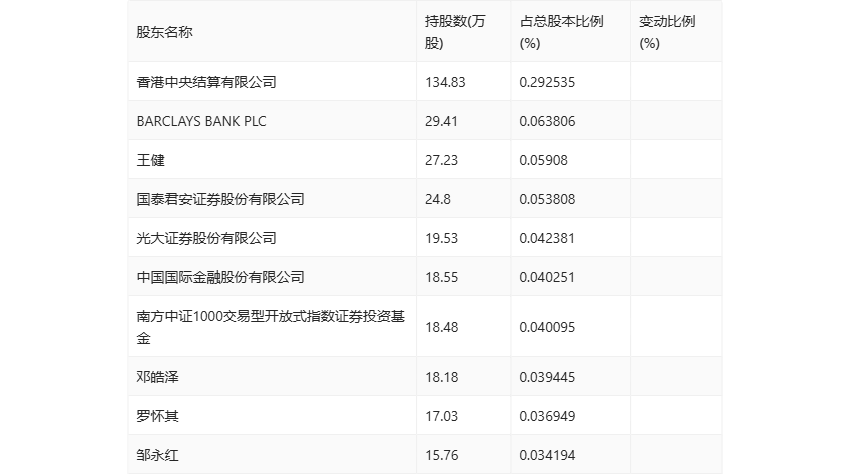Click the holding value 18.55
Viewport: 850px width, 474px height.
(x=441, y=277)
